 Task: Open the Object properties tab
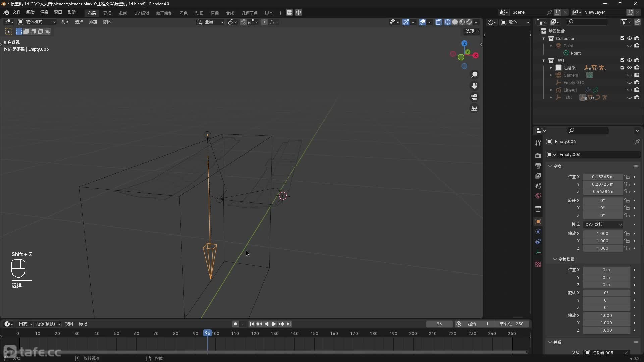click(x=538, y=222)
